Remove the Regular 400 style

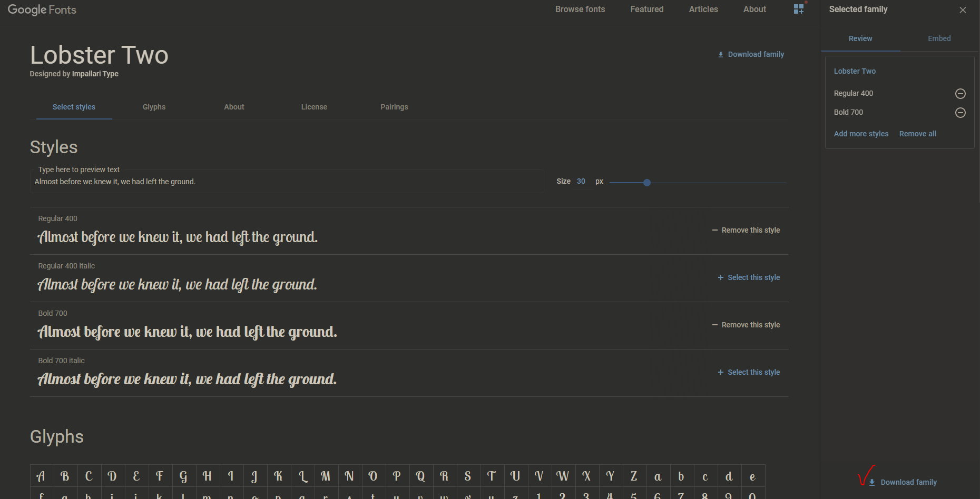(746, 230)
